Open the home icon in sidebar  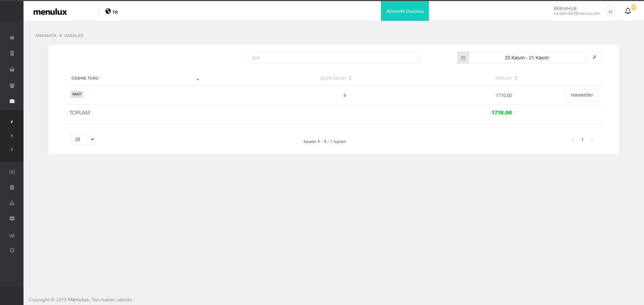click(12, 38)
